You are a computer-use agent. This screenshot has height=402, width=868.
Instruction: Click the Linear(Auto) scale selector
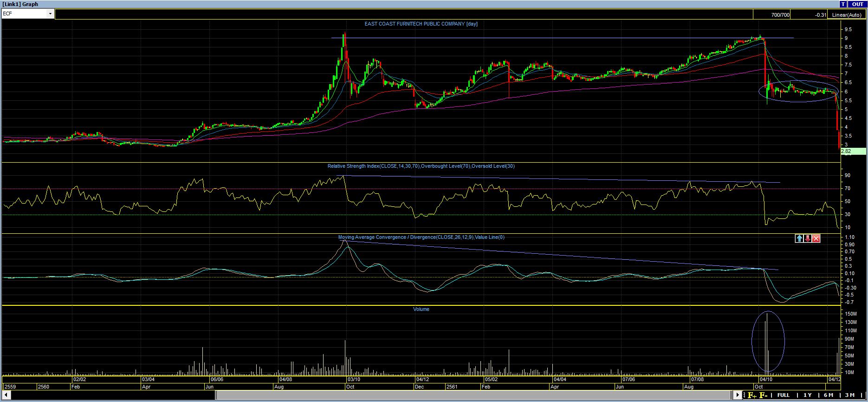pyautogui.click(x=847, y=15)
